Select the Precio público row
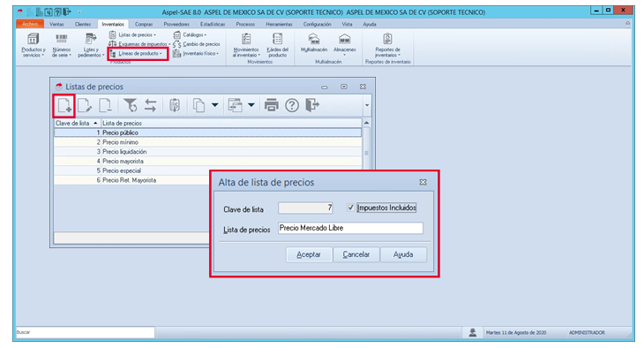This screenshot has height=348, width=644. tap(208, 132)
